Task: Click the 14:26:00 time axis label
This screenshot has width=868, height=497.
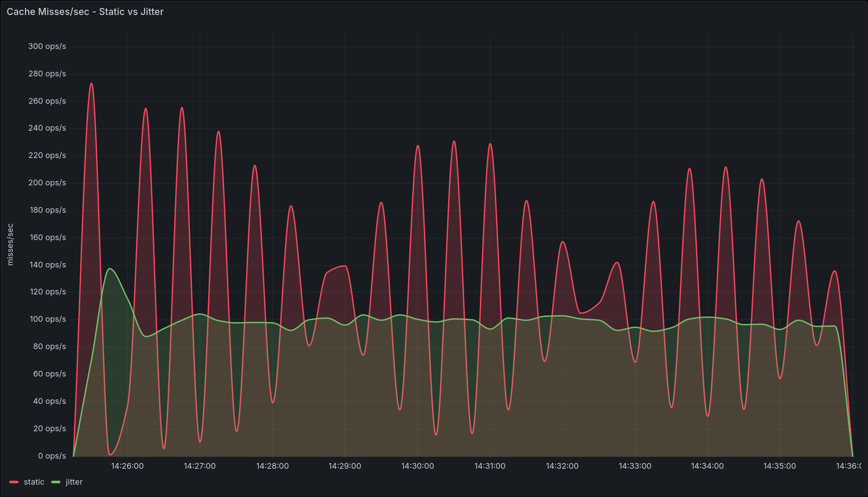Action: coord(127,466)
